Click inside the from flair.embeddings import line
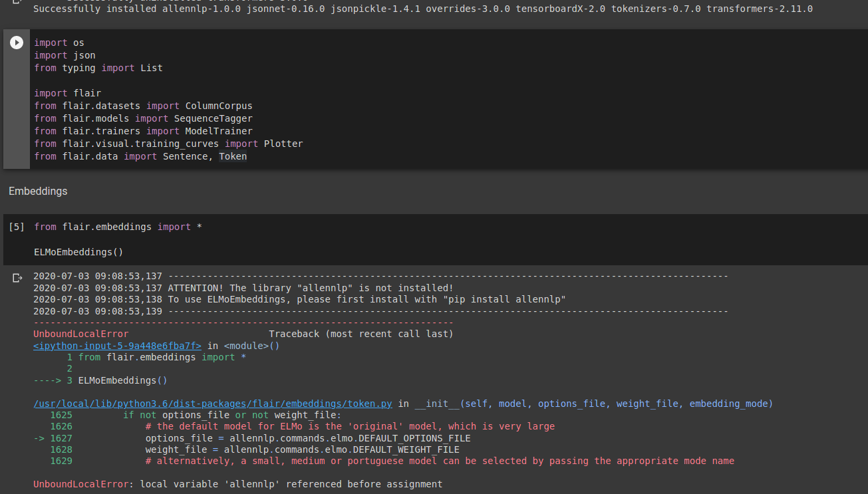The image size is (868, 494). click(x=118, y=226)
